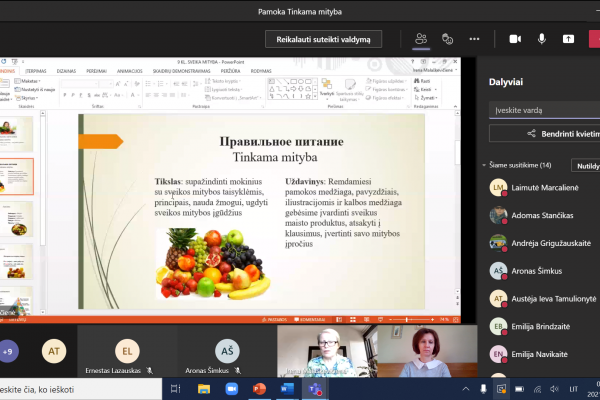Image resolution: width=600 pixels, height=400 pixels.
Task: Select participant Emilija Navikaitė
Action: 541,354
